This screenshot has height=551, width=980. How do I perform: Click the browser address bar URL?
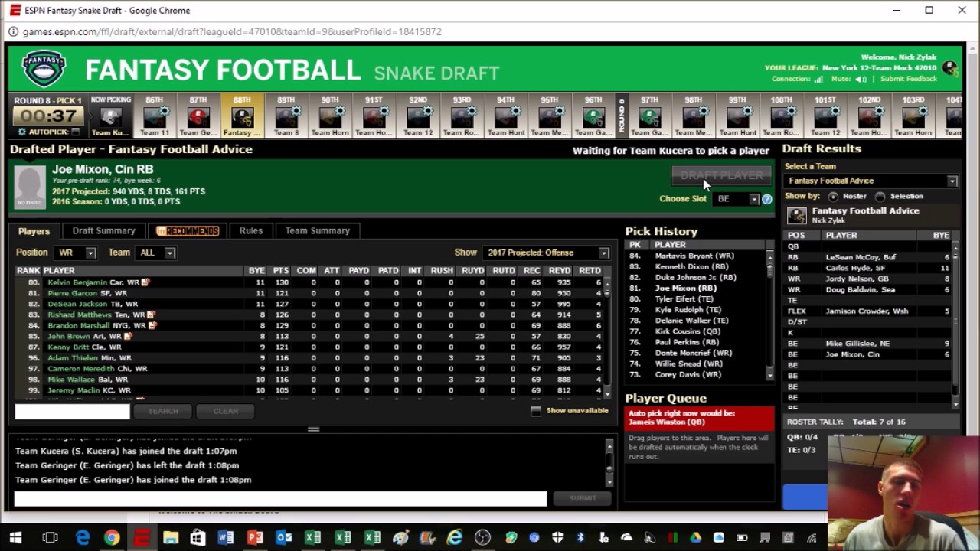coord(232,32)
